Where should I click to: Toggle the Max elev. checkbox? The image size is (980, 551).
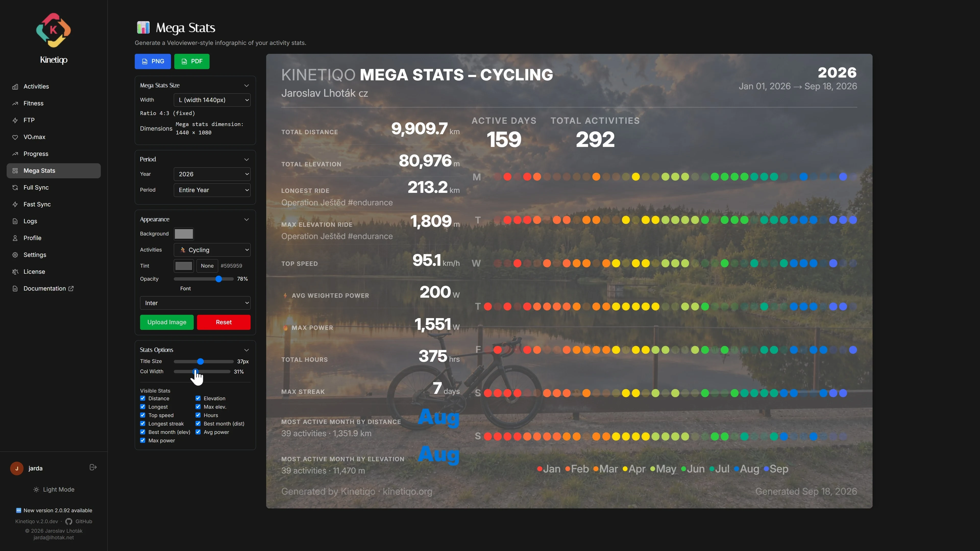(x=198, y=407)
